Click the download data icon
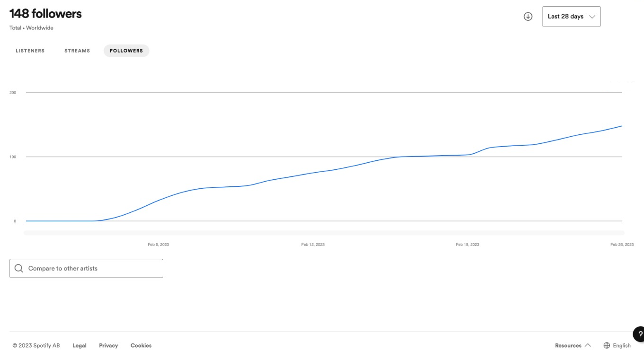Image resolution: width=644 pixels, height=359 pixels. pyautogui.click(x=528, y=17)
